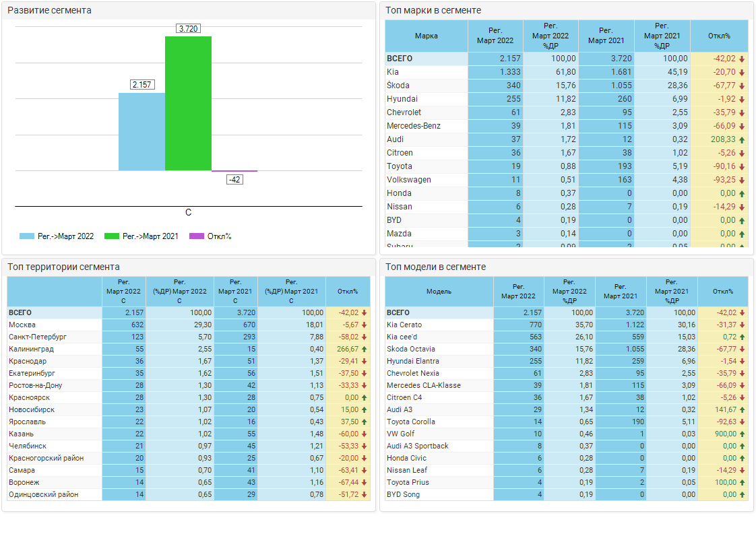756x534 pixels.
Task: Click the green up arrow in the Audi brand row
Action: click(x=742, y=139)
